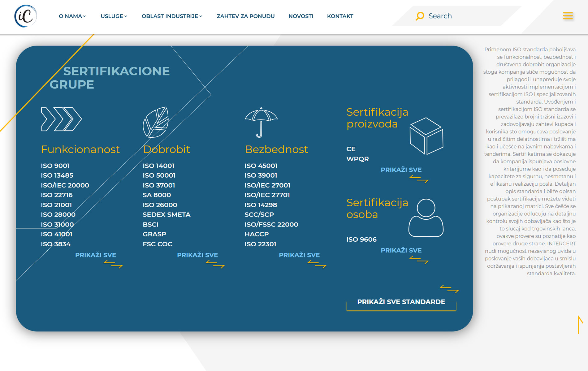Select WPQR product certification entry
This screenshot has width=588, height=371.
[357, 159]
